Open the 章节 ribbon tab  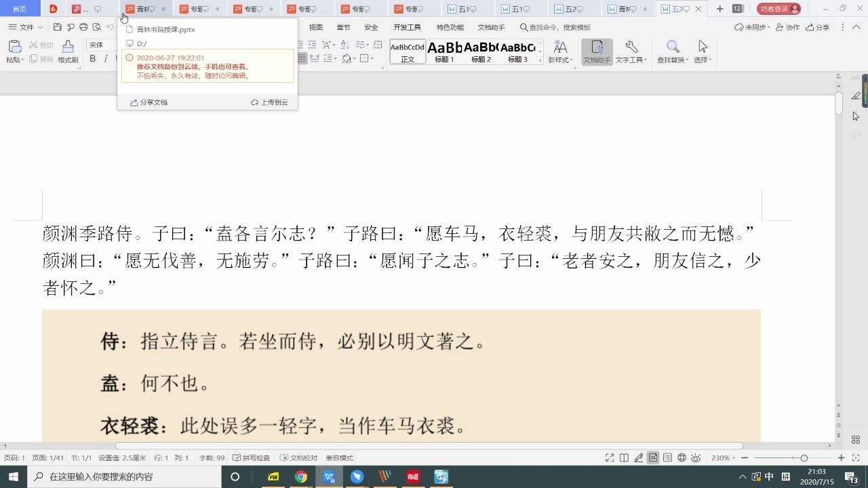click(x=343, y=27)
